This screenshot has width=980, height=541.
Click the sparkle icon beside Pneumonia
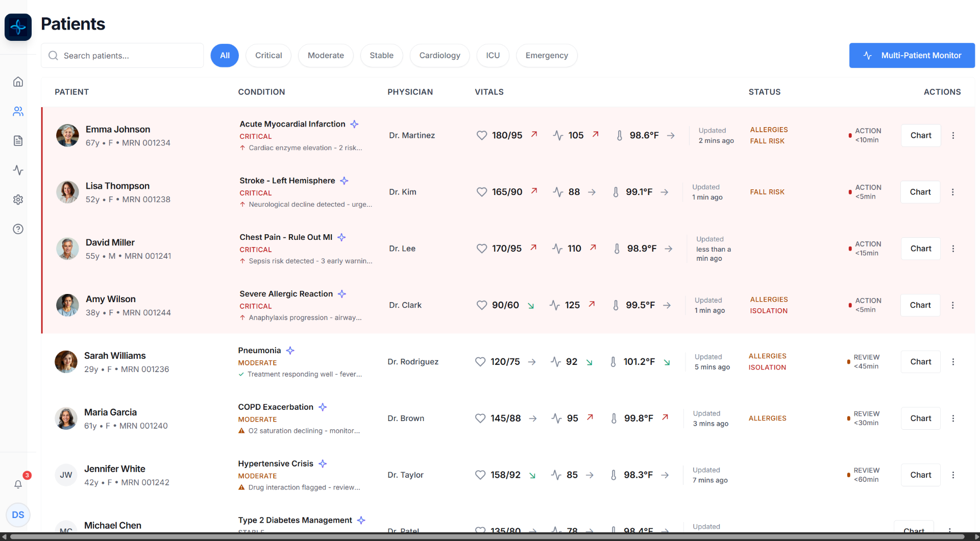pos(290,351)
